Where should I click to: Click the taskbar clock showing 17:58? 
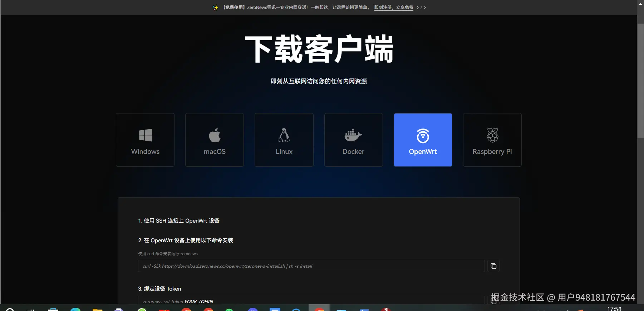(x=614, y=308)
